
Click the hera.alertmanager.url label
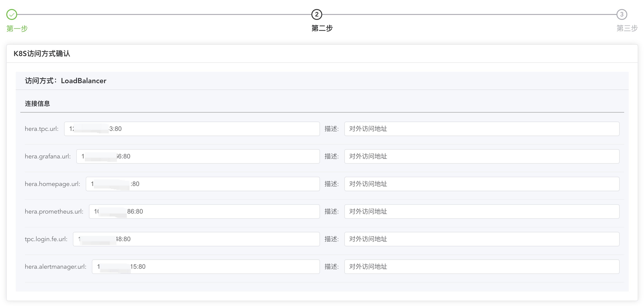56,266
